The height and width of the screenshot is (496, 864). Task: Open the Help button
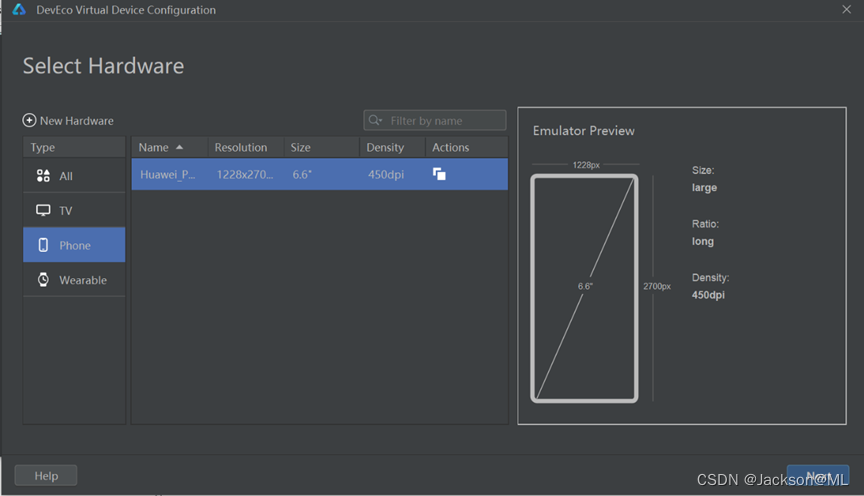[46, 476]
